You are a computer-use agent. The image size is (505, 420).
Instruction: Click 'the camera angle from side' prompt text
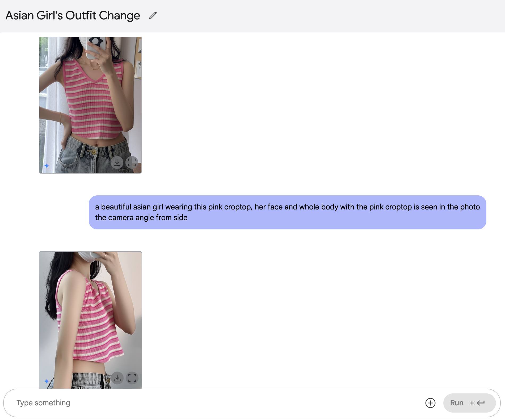click(141, 218)
